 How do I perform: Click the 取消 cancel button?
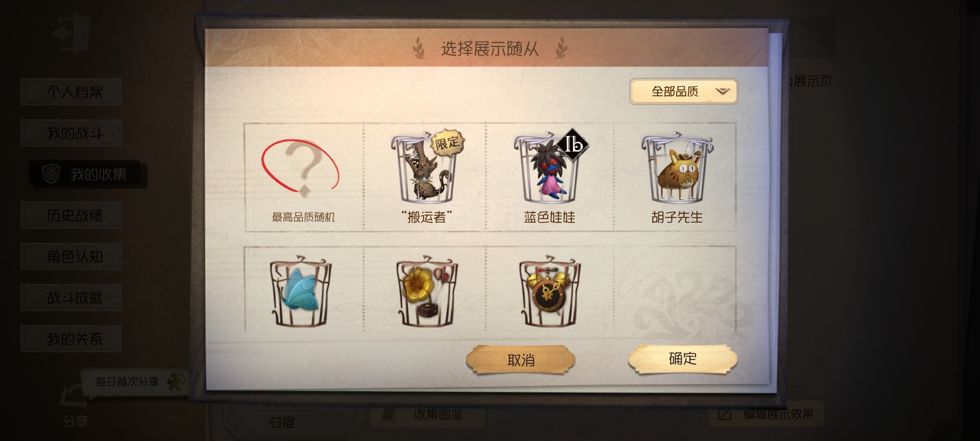click(521, 360)
